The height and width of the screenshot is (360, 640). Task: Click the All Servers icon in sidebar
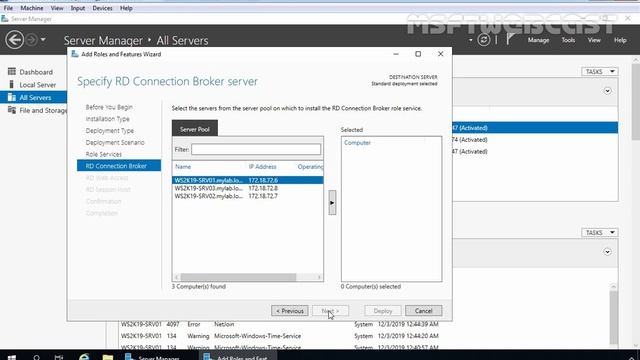coord(11,97)
